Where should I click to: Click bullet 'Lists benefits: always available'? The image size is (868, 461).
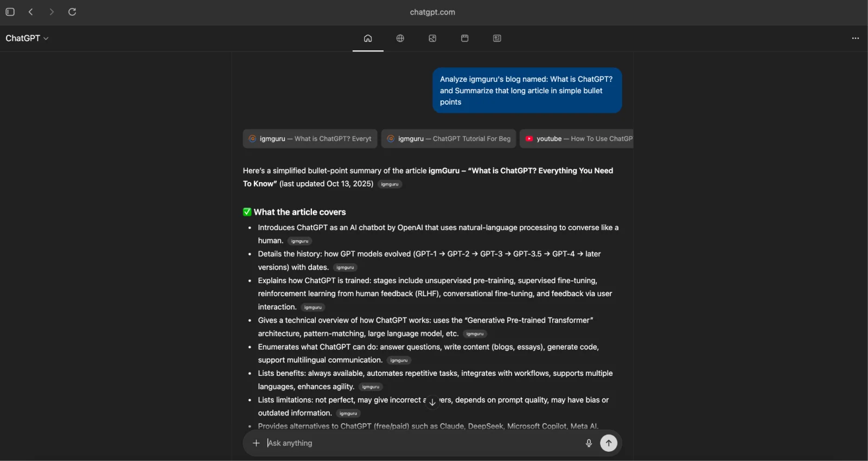pos(436,380)
